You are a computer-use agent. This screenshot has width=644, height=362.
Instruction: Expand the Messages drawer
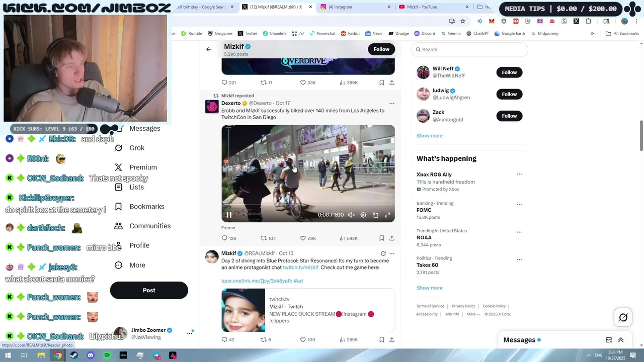click(621, 340)
